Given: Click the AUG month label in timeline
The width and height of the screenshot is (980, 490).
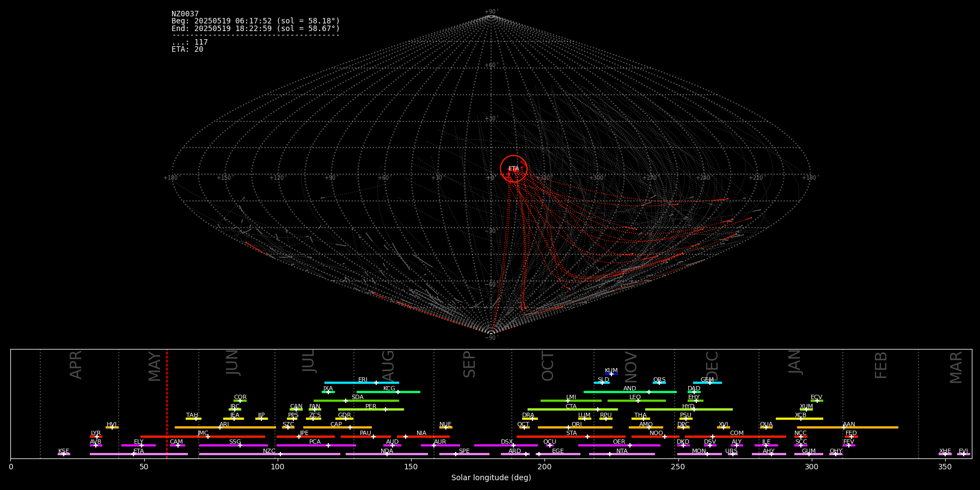Looking at the screenshot, I should 388,365.
